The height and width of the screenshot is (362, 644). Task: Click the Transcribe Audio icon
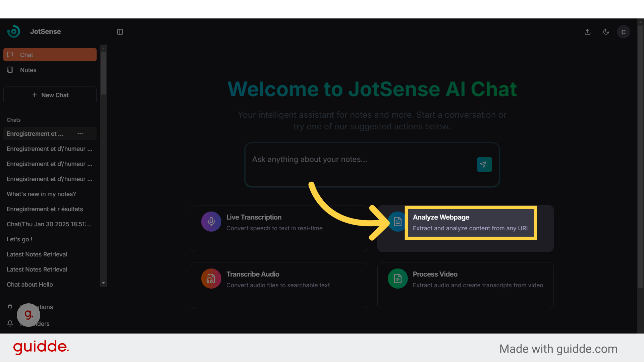(x=211, y=279)
